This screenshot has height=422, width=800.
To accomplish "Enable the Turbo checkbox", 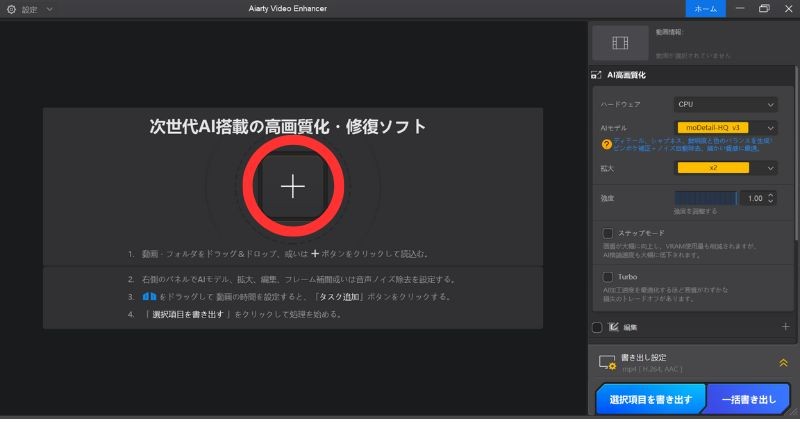I will (608, 277).
